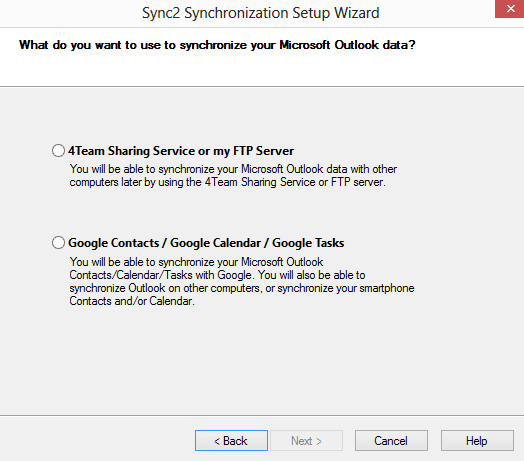The height and width of the screenshot is (461, 524).
Task: Click 'Google Calendar' in the second option title
Action: pyautogui.click(x=216, y=243)
